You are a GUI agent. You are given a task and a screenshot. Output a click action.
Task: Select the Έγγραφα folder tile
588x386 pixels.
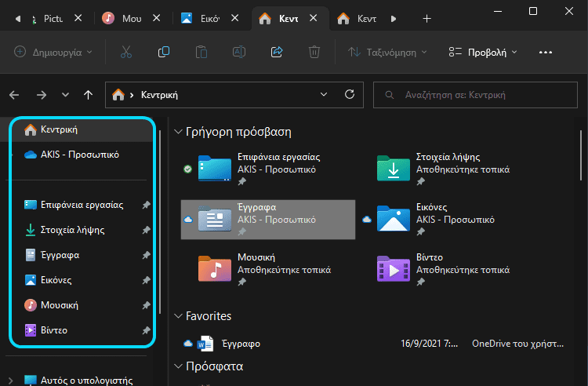point(268,220)
